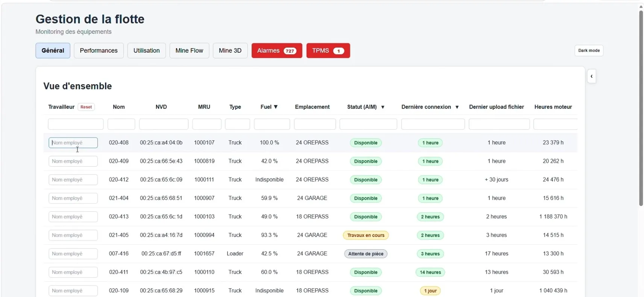The height and width of the screenshot is (297, 644).
Task: Click Nom employé field for 021-405
Action: click(73, 235)
